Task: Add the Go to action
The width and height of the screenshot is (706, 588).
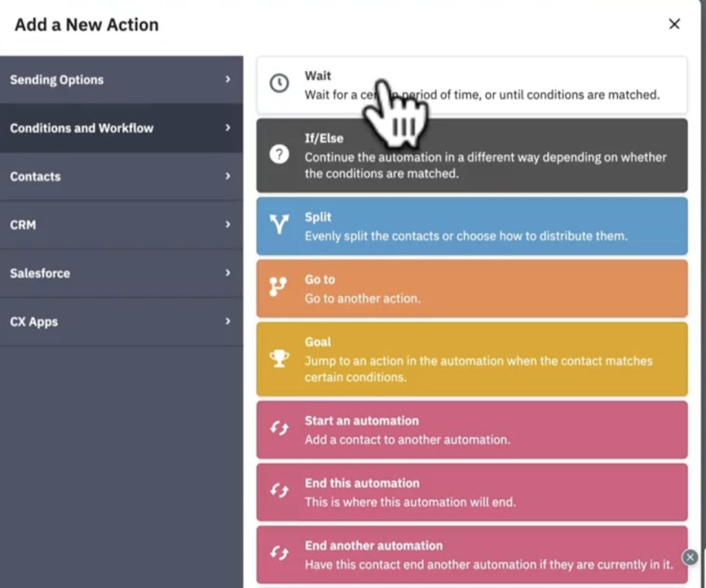Action: click(472, 288)
